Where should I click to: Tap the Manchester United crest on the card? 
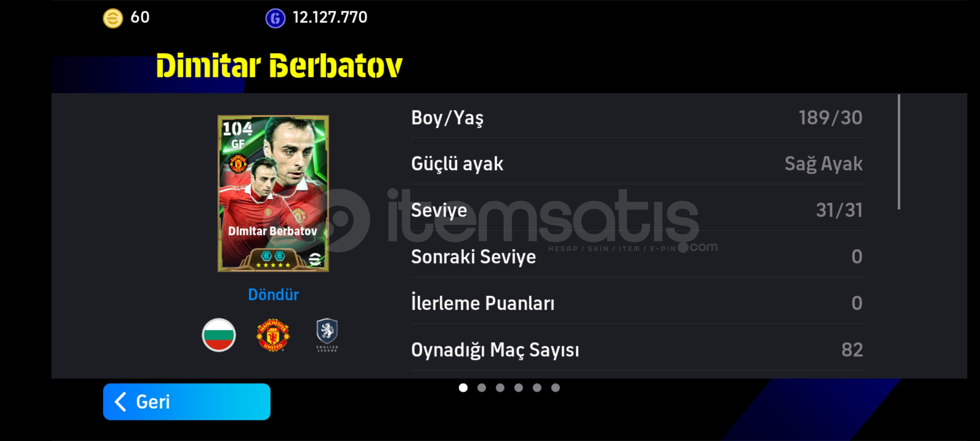point(238,164)
